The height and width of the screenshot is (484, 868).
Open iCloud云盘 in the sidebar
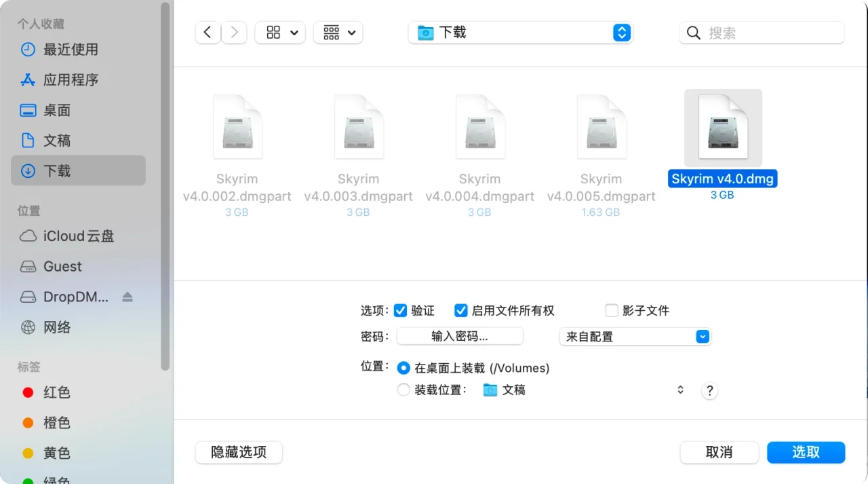78,236
